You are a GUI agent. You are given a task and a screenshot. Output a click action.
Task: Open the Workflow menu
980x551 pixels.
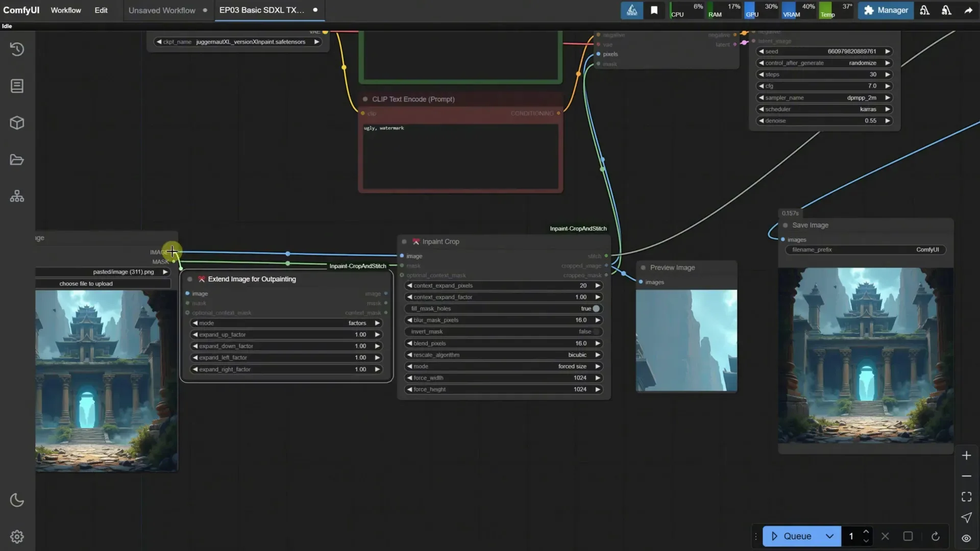[65, 10]
